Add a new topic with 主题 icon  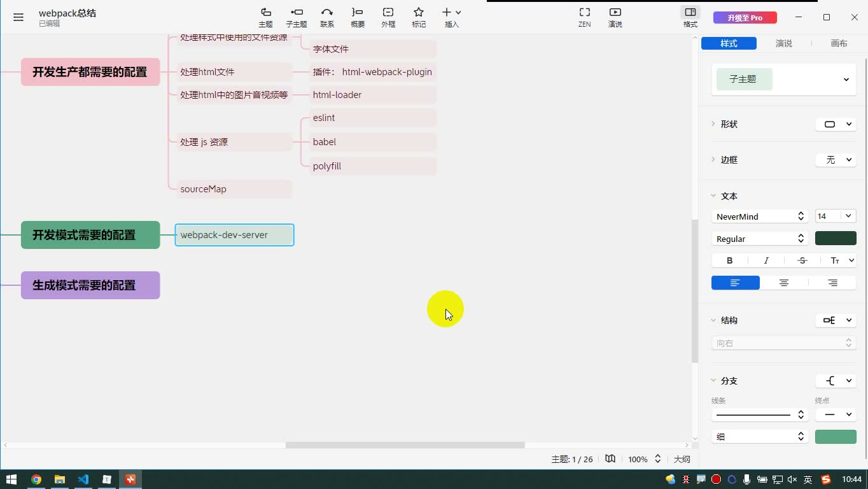coord(265,17)
